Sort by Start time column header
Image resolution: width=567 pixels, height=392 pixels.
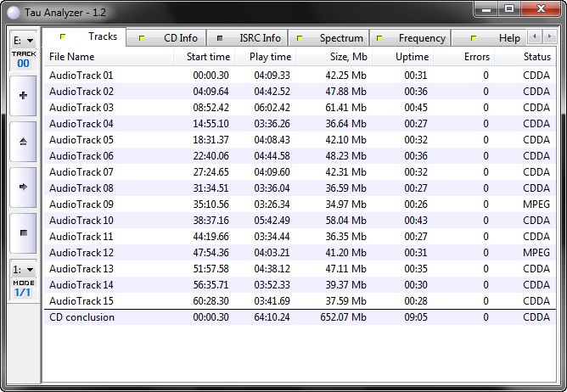(x=205, y=57)
